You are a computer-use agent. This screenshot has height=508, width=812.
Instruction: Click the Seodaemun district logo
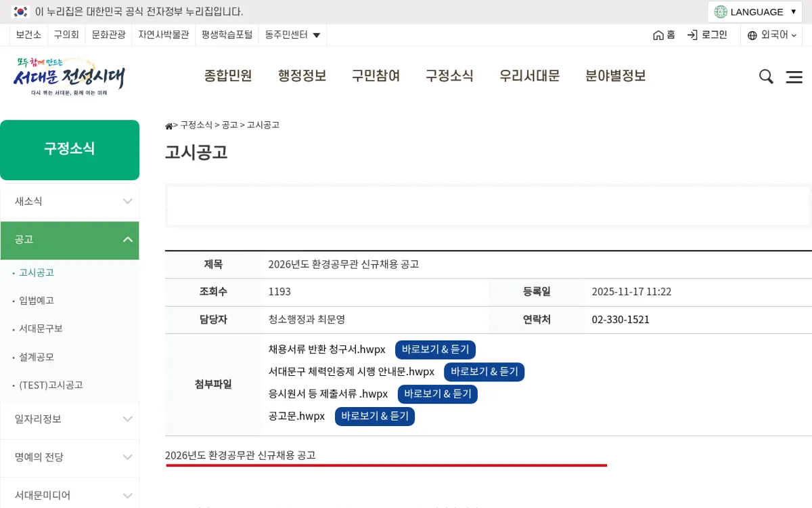point(69,76)
